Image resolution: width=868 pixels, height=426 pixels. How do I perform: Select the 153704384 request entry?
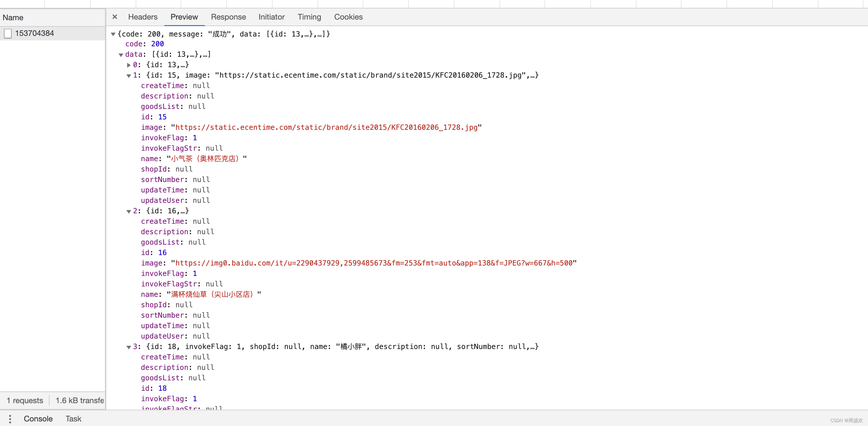[x=52, y=33]
